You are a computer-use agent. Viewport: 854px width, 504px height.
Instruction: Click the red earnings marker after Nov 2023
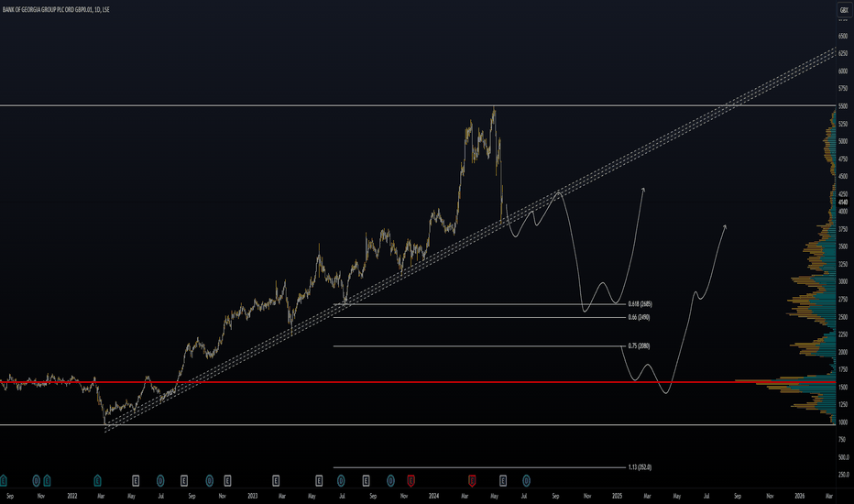coord(411,480)
